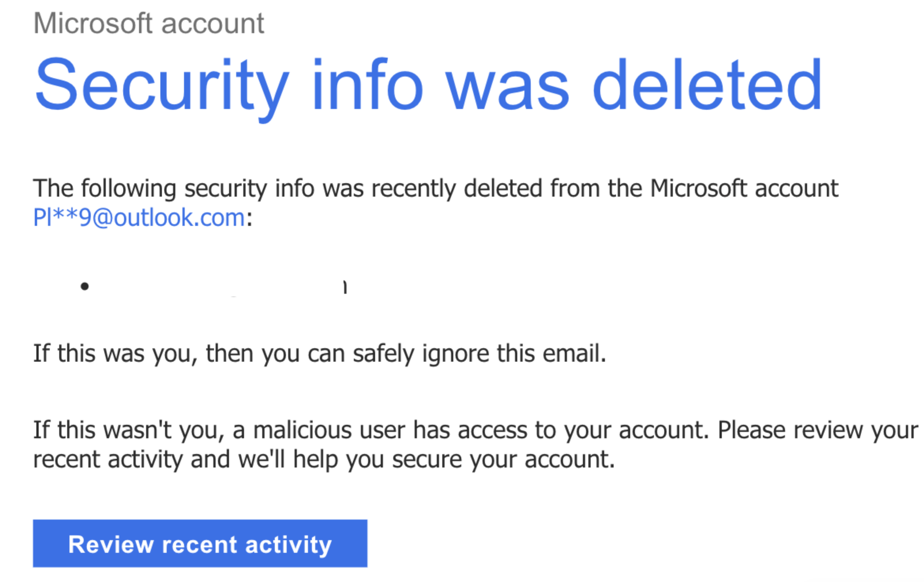Click the "If this was you" sentence
Viewport: 924px width, 582px height.
click(319, 353)
